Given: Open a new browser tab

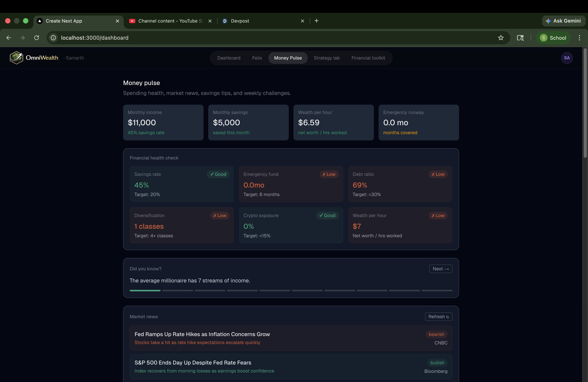Looking at the screenshot, I should click(317, 21).
